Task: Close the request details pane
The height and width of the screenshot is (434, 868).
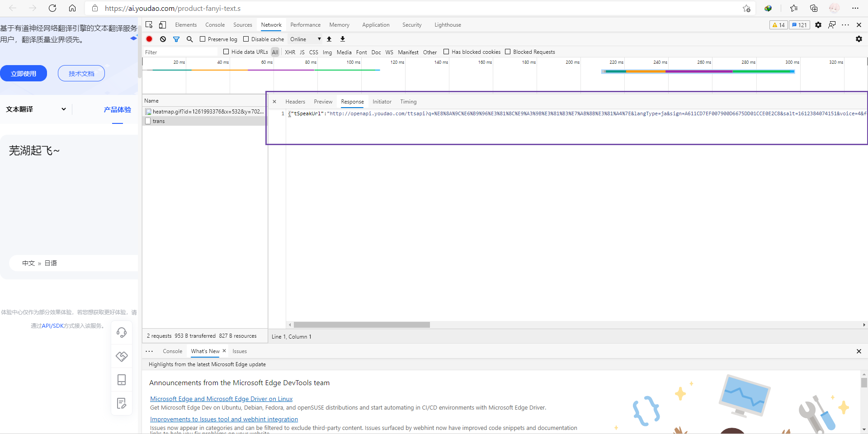Action: [274, 102]
